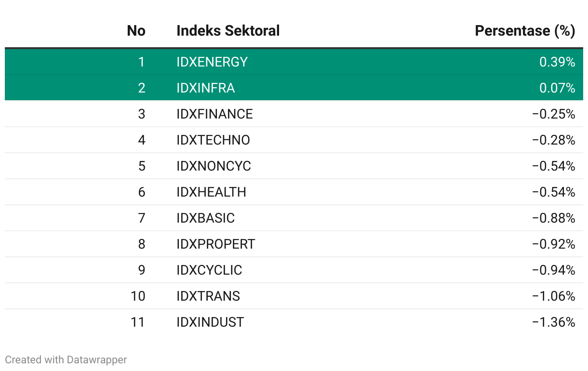The width and height of the screenshot is (588, 371).
Task: Click the IDXPROPERT index name
Action: (215, 244)
